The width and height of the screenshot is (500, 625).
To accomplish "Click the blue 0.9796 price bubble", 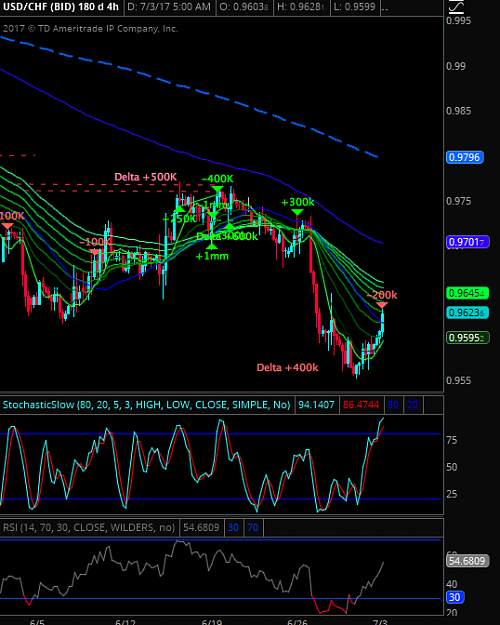I will click(x=465, y=157).
